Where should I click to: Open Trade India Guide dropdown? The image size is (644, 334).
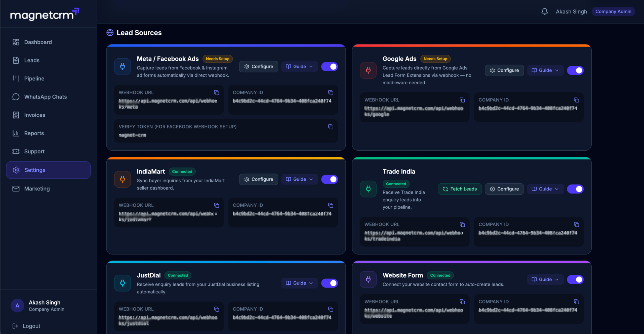tap(545, 189)
